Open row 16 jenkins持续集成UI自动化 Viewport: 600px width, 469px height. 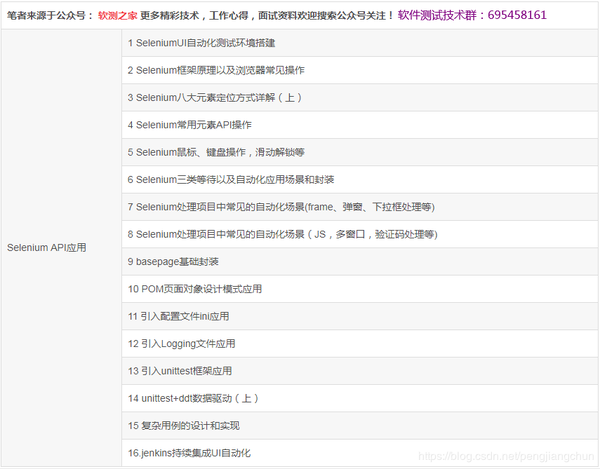(360, 453)
